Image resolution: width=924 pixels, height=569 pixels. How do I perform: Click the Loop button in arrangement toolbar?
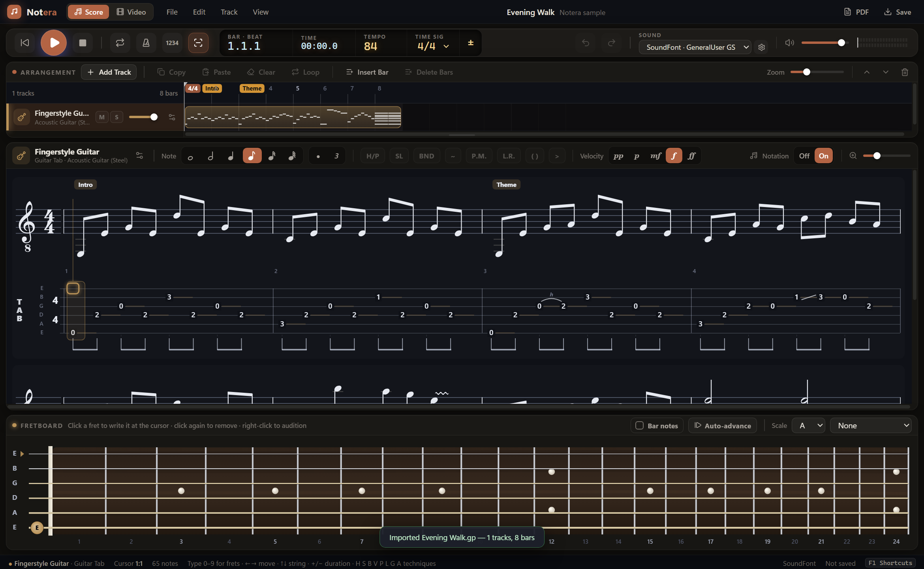click(x=306, y=72)
